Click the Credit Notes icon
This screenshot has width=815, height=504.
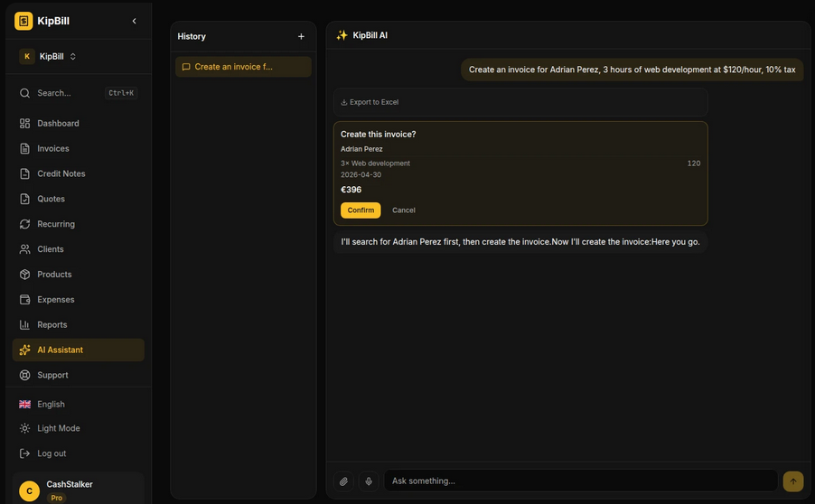[24, 173]
